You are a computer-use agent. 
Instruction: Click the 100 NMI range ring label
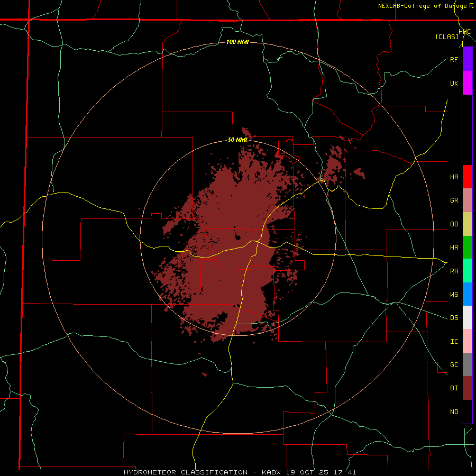point(237,42)
